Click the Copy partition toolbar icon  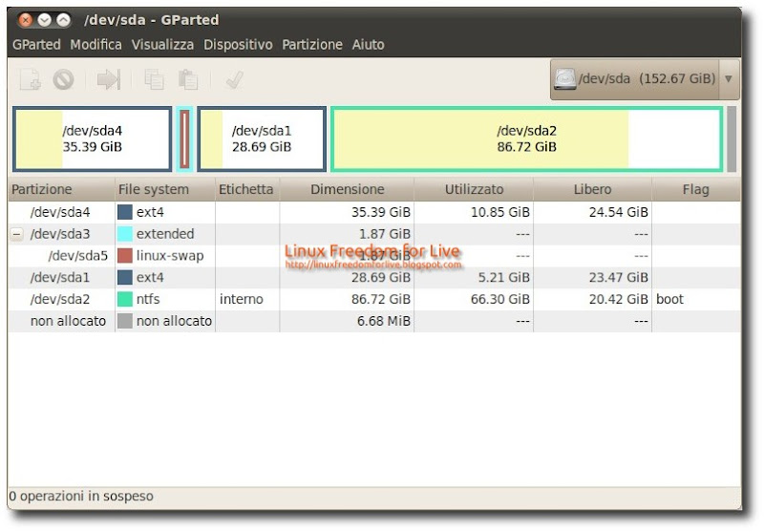pos(154,79)
